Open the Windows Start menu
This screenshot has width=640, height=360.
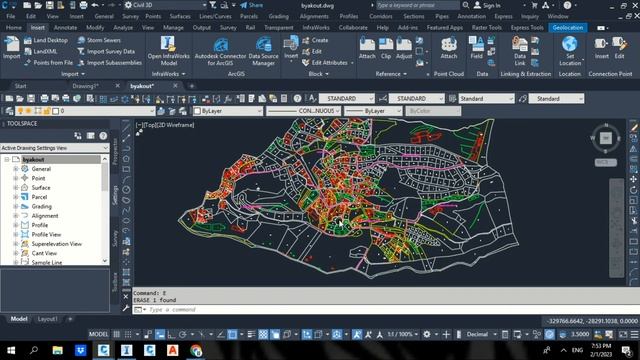(11, 350)
